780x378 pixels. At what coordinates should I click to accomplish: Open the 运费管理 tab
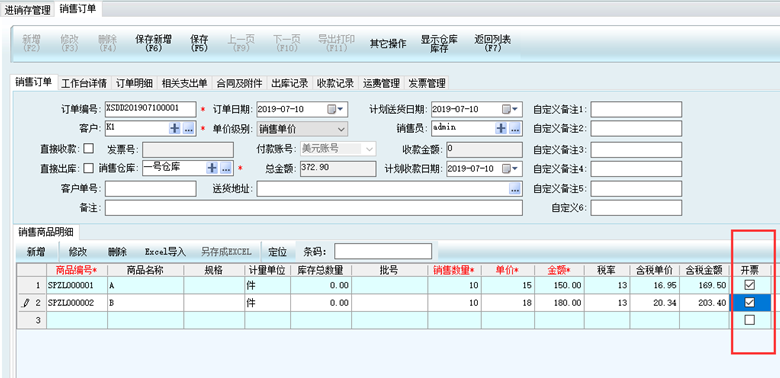pyautogui.click(x=382, y=84)
